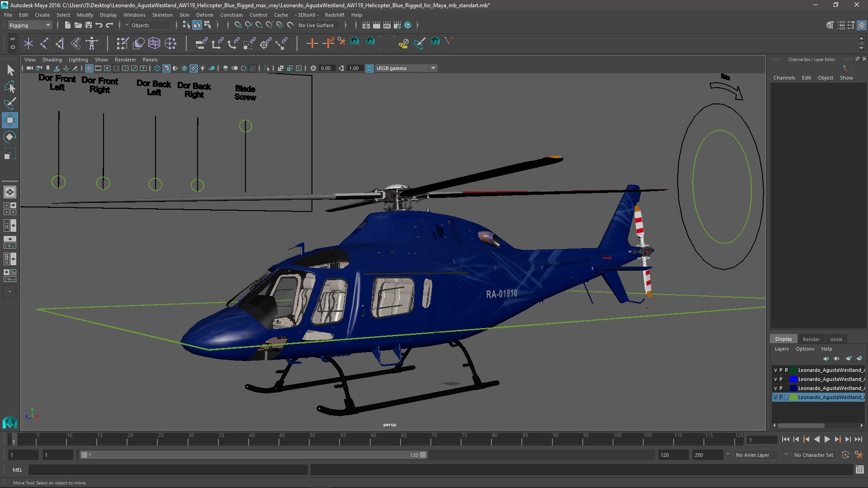Switch to the Render layer tab

point(811,339)
